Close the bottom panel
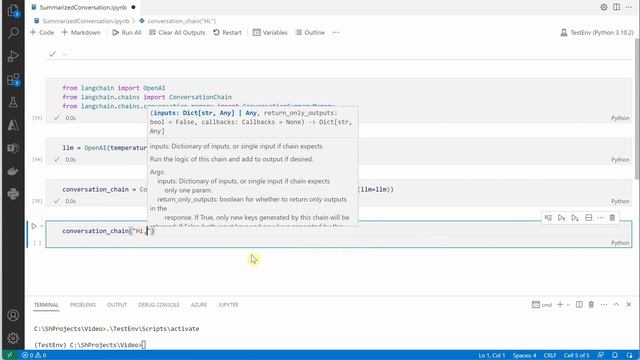 coord(629,304)
